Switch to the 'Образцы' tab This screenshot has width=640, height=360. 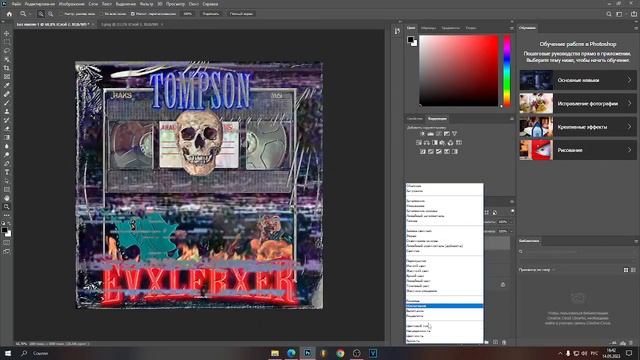tap(429, 28)
